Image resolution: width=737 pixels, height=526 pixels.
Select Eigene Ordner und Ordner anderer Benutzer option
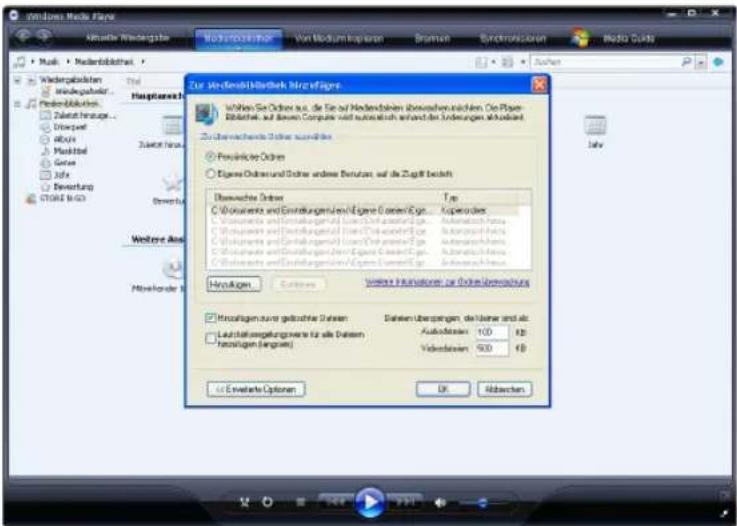point(211,174)
